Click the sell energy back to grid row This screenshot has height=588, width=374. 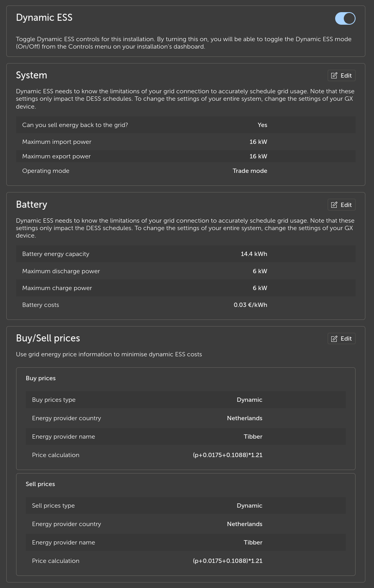[186, 125]
